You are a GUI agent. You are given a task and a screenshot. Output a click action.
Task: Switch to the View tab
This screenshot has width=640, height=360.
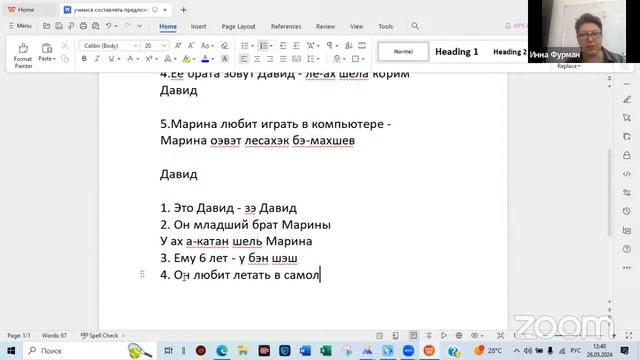(x=356, y=26)
